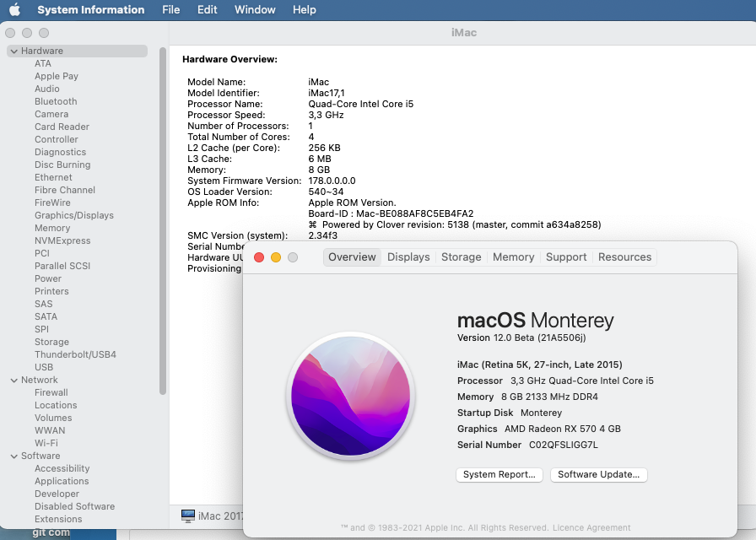This screenshot has height=540, width=756.
Task: Select PCI in the sidebar
Action: pyautogui.click(x=42, y=253)
